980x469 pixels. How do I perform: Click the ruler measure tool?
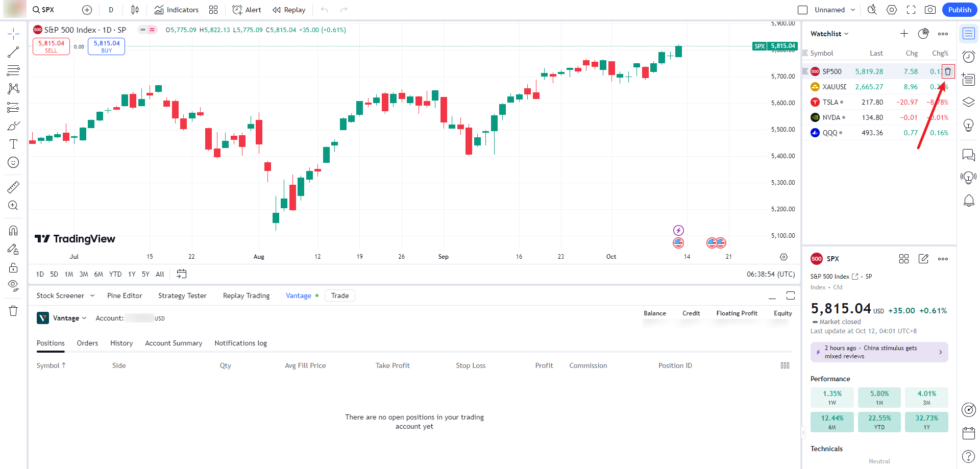(13, 187)
